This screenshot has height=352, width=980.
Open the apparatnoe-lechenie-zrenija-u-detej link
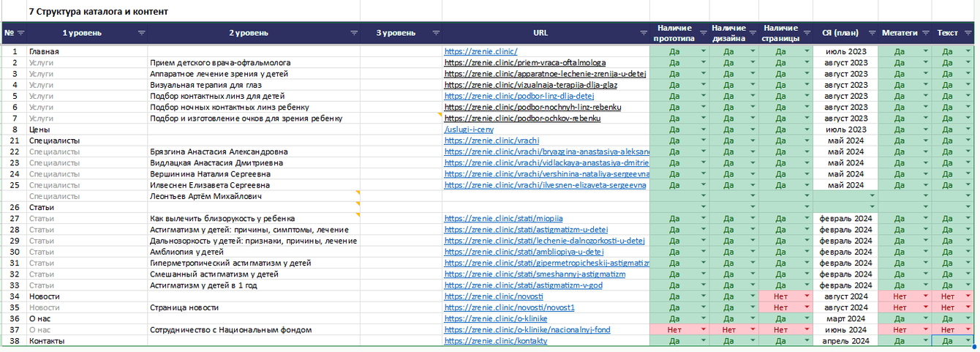tap(545, 74)
